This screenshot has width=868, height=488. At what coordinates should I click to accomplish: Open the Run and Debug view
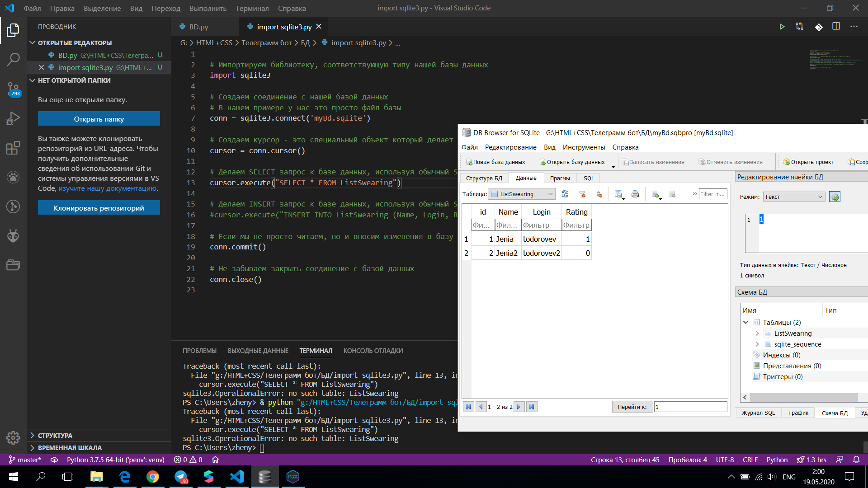(x=13, y=118)
